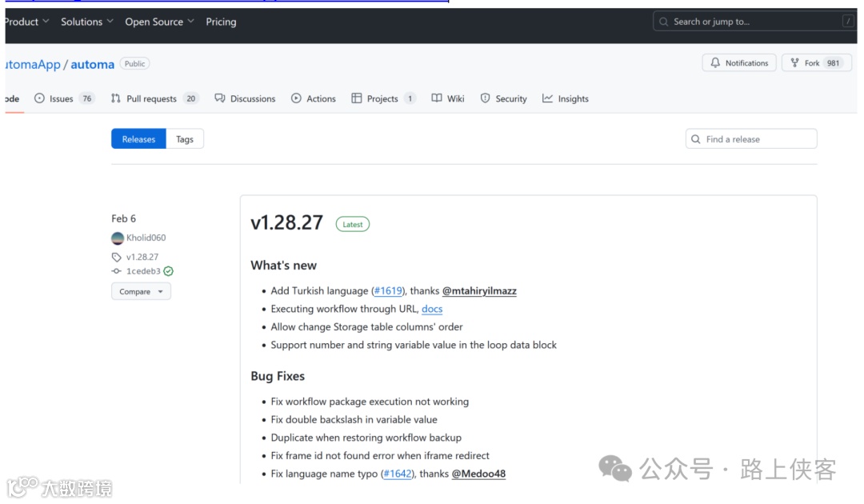Open the Compare dropdown
This screenshot has height=504, width=864.
point(141,291)
